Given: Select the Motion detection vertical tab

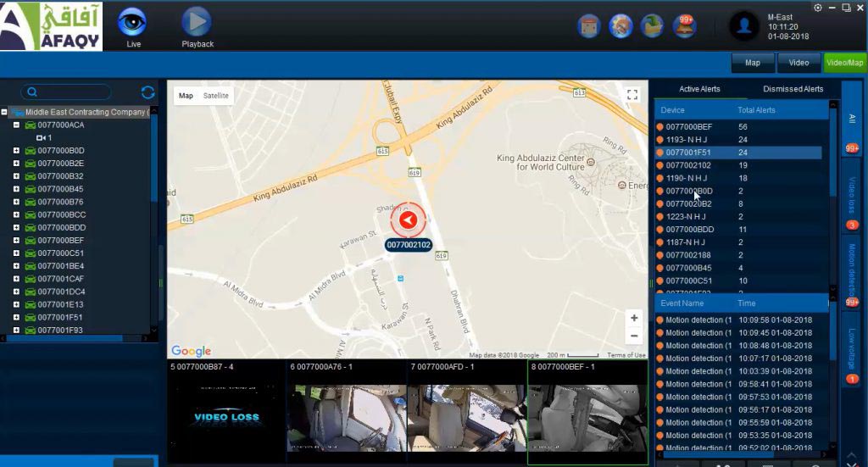Looking at the screenshot, I should click(x=851, y=272).
